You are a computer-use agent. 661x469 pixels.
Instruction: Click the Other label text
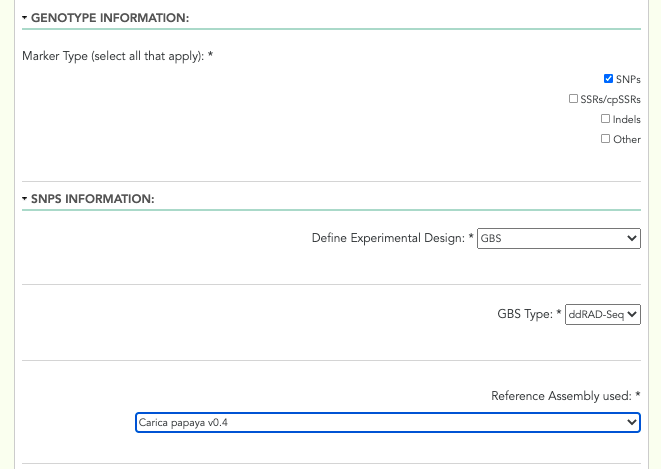(627, 139)
